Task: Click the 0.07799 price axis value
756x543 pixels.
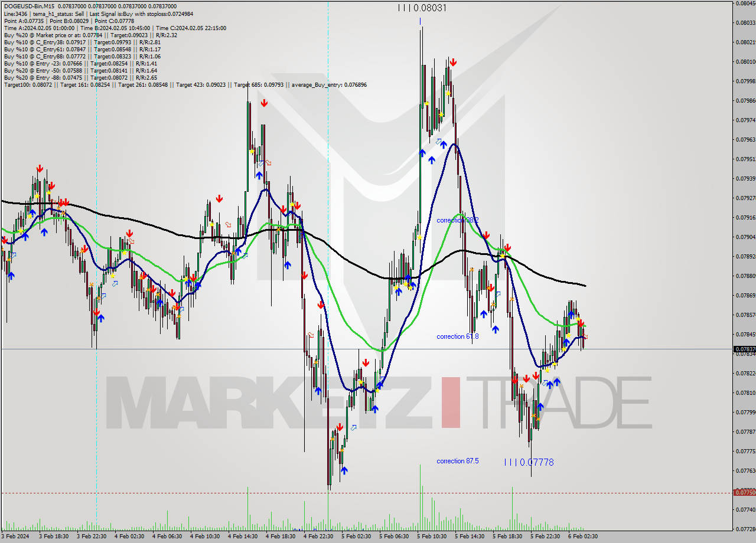Action: tap(745, 413)
